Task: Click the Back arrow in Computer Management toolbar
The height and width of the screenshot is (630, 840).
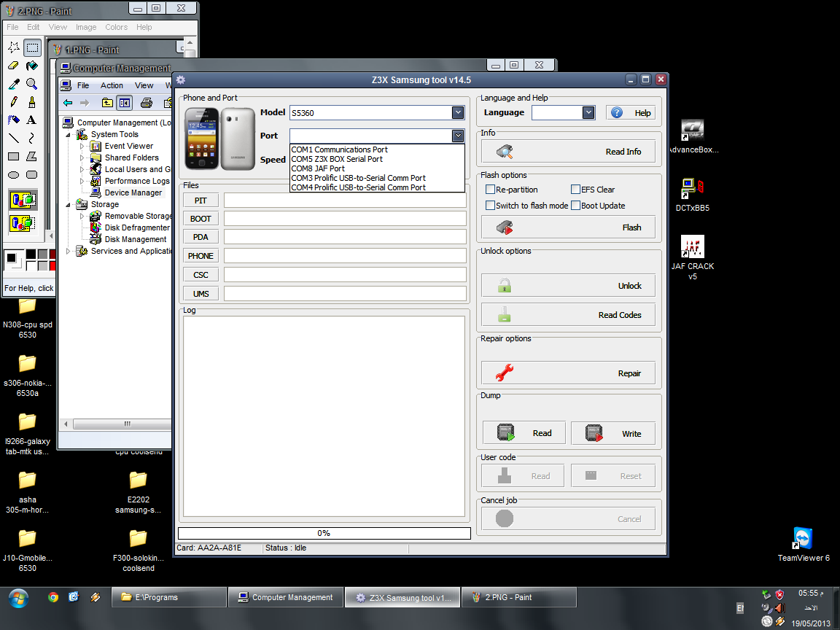Action: pos(68,103)
